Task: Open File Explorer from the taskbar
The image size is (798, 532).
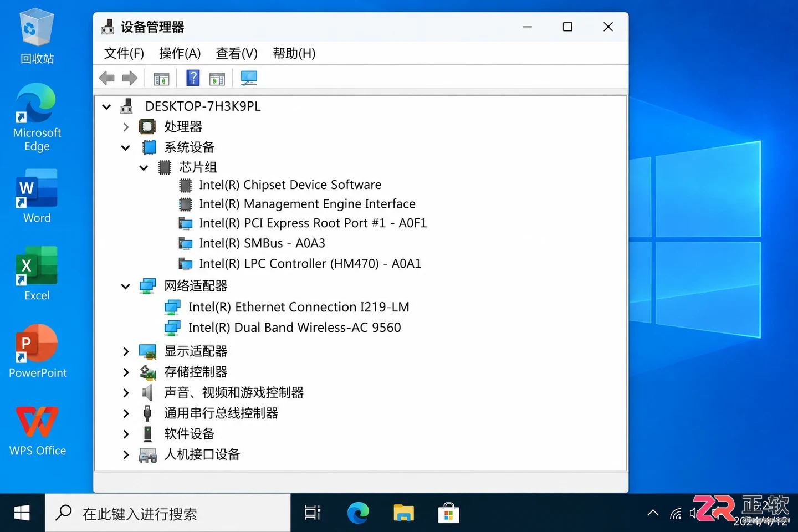Action: click(403, 513)
